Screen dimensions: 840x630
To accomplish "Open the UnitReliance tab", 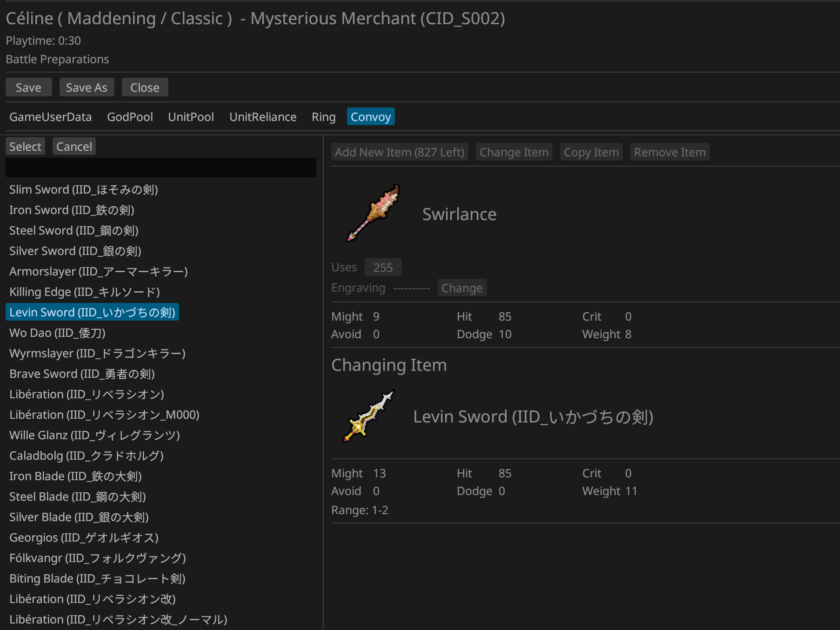I will 263,117.
